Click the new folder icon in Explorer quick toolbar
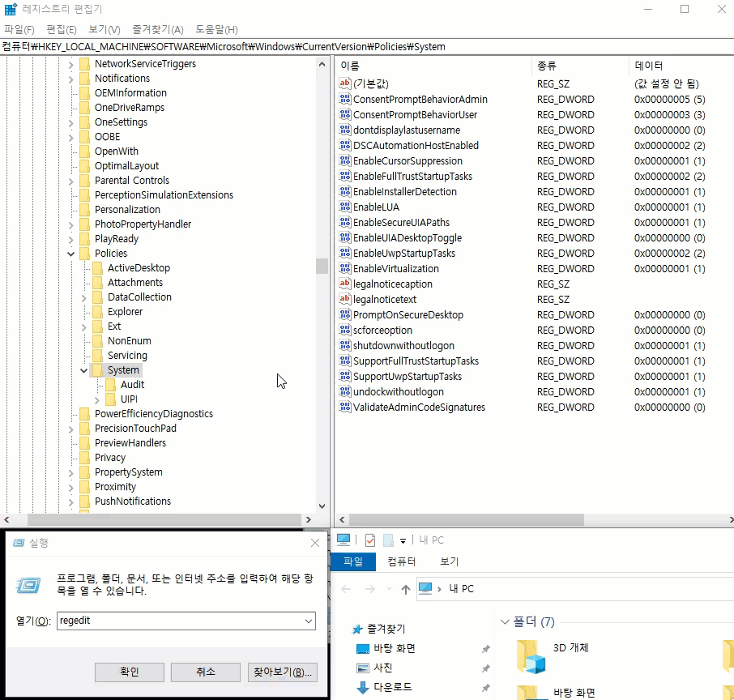This screenshot has height=700, width=734. click(x=388, y=540)
